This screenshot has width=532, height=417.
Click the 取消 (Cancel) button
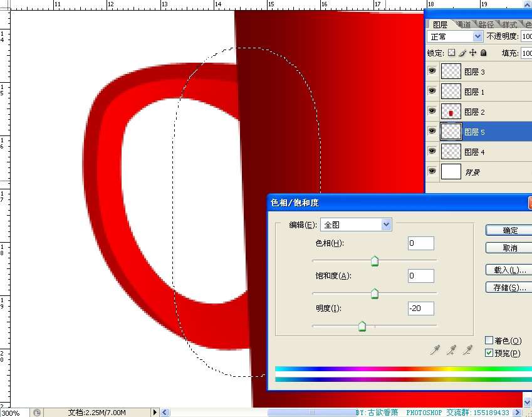click(509, 248)
